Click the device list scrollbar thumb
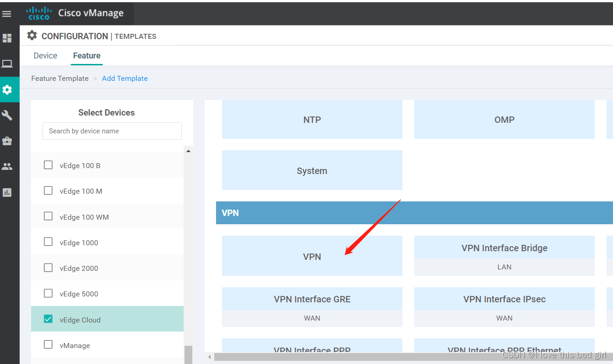This screenshot has width=613, height=364. click(x=188, y=354)
